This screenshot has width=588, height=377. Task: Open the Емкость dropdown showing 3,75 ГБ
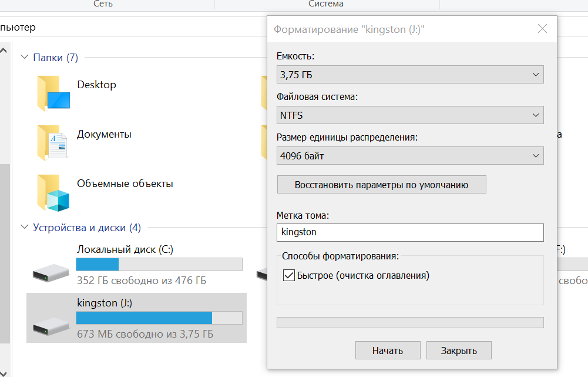tap(410, 75)
